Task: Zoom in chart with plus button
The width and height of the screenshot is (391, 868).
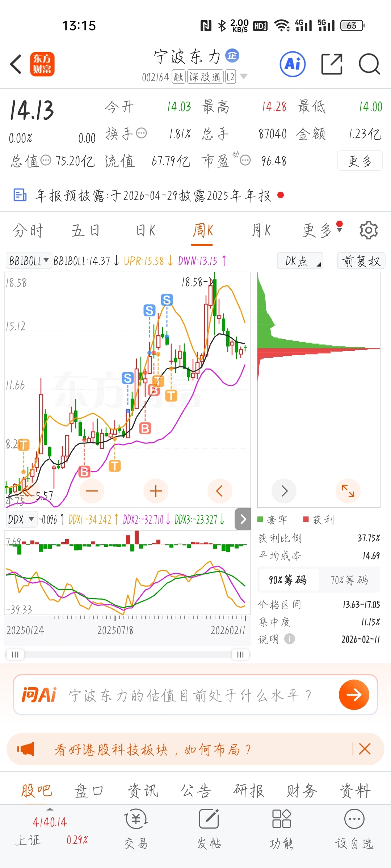Action: [156, 491]
